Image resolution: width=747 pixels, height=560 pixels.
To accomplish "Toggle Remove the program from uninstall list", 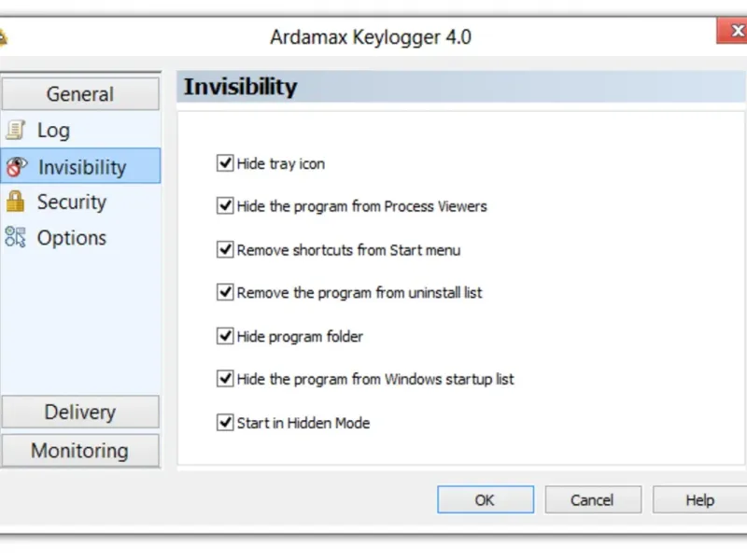I will pos(225,292).
